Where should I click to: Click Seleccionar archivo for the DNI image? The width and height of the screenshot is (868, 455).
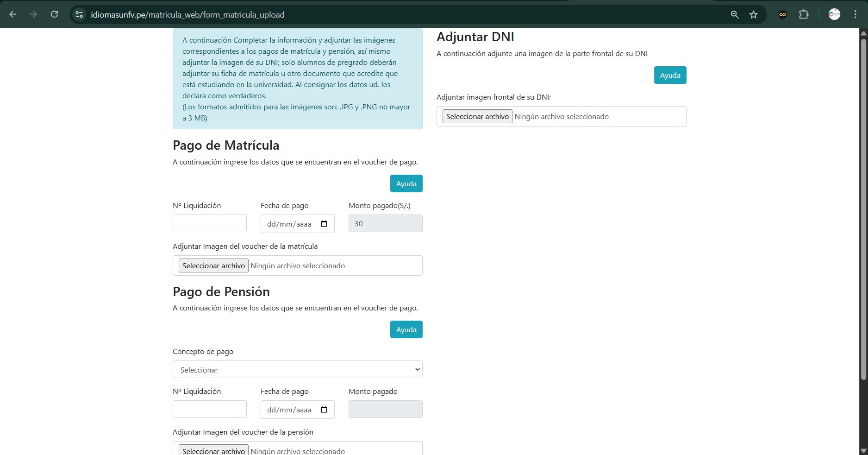(x=477, y=116)
